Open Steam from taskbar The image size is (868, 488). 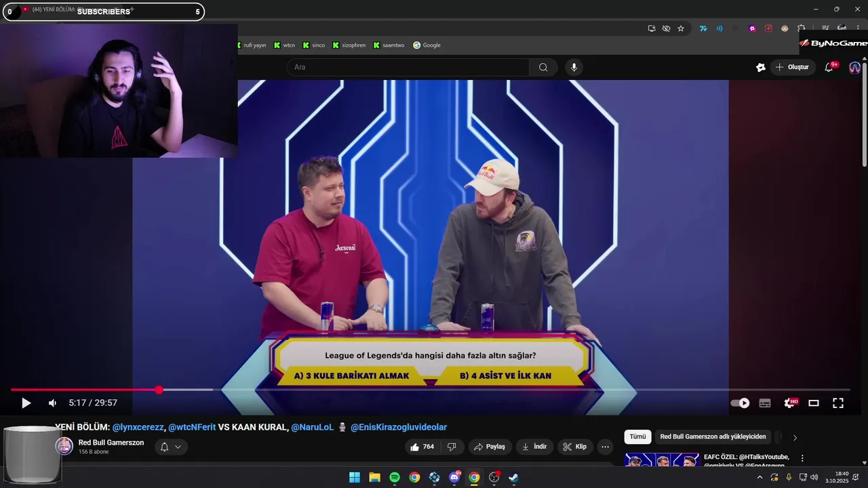click(x=514, y=478)
